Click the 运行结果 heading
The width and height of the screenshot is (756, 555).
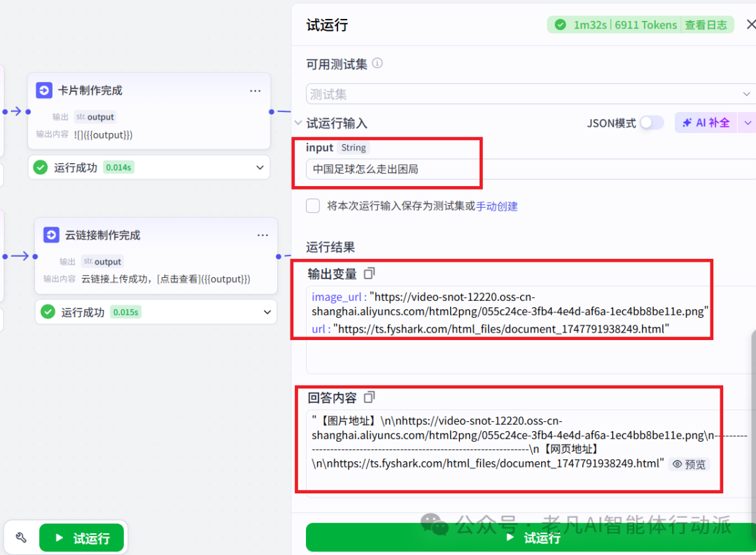pos(330,247)
